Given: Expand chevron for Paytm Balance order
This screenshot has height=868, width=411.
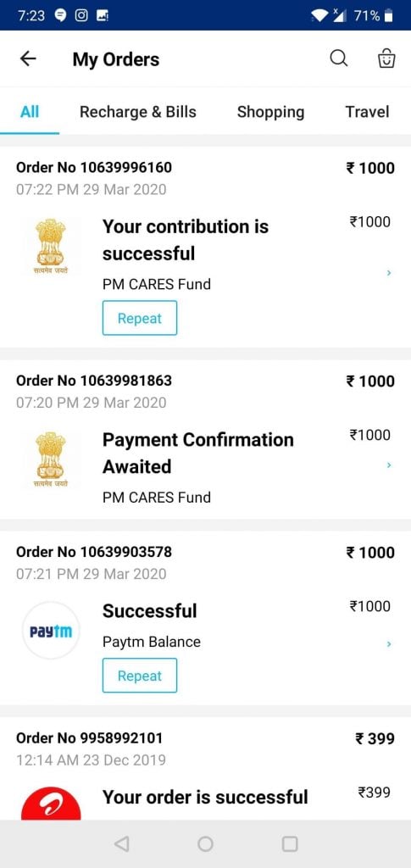Looking at the screenshot, I should click(x=389, y=644).
